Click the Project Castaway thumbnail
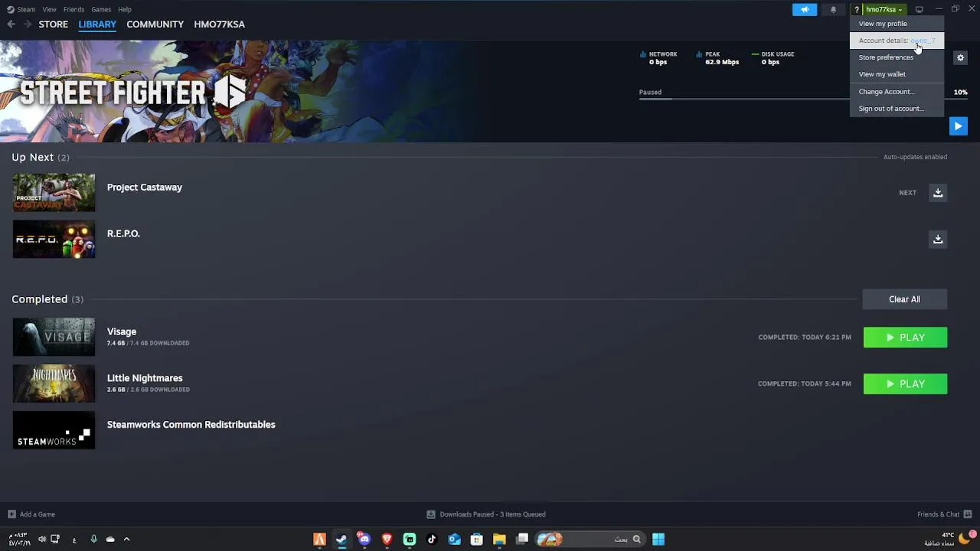This screenshot has width=980, height=551. (54, 193)
